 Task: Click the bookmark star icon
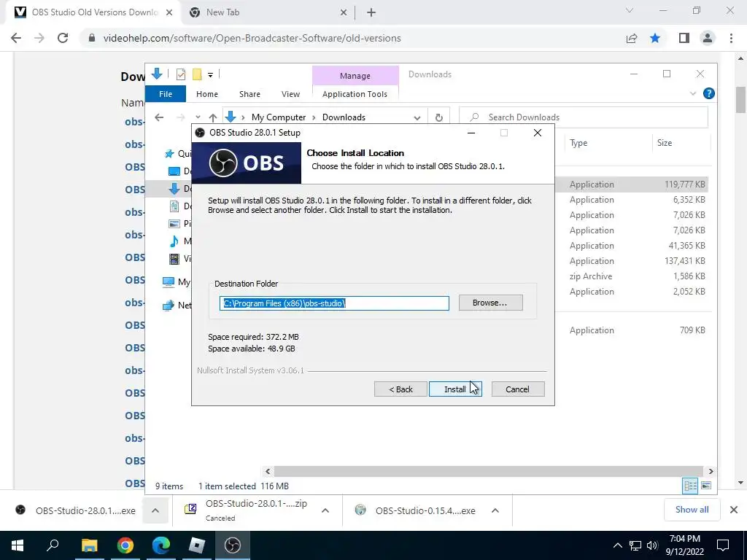(x=655, y=38)
